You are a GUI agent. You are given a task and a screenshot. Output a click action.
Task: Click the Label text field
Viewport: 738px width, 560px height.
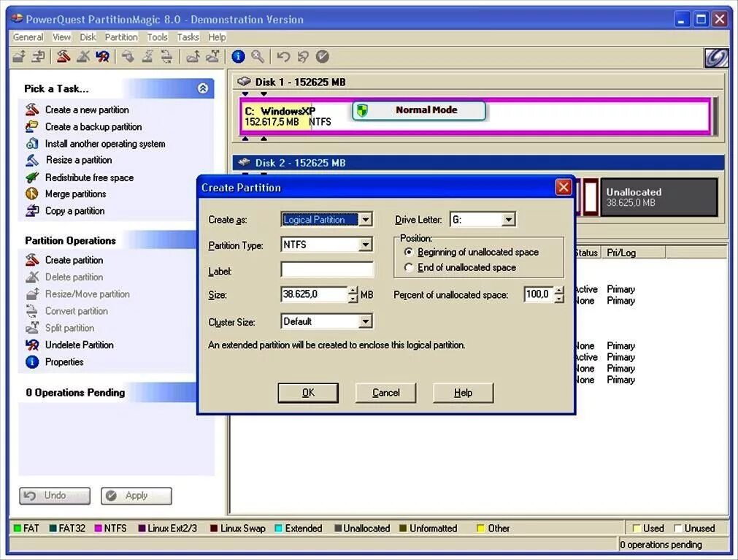coord(326,269)
